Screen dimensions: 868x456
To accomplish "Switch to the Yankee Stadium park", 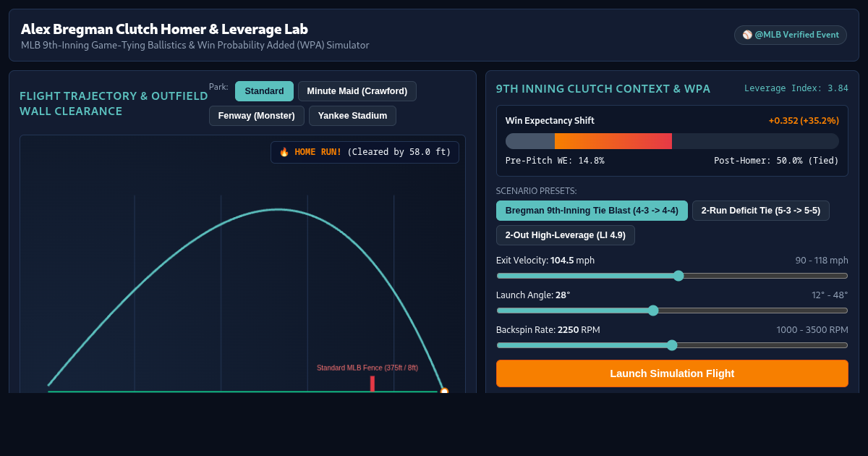I will [352, 116].
